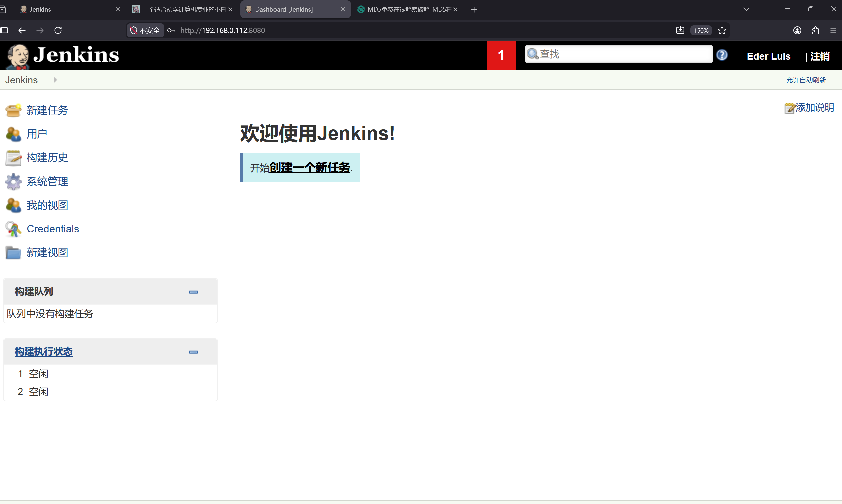Open the tab-history button at tab strip start
This screenshot has height=504, width=842.
tap(3, 10)
